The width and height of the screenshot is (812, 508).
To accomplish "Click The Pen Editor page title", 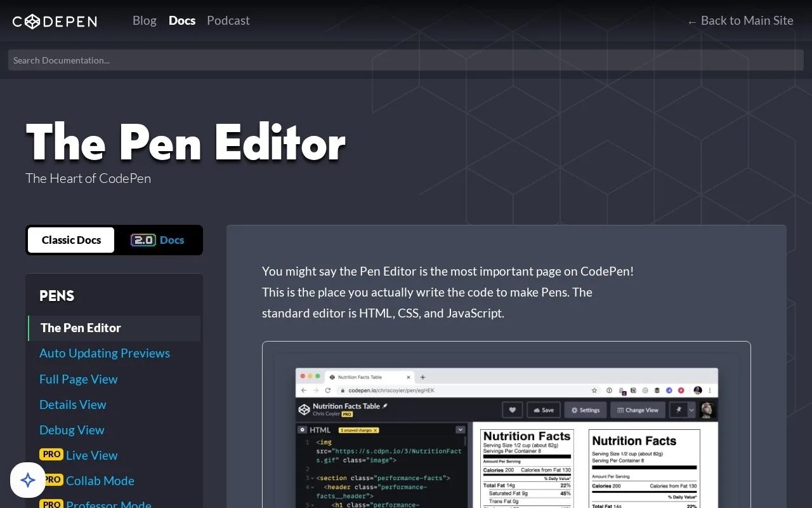I will click(186, 142).
